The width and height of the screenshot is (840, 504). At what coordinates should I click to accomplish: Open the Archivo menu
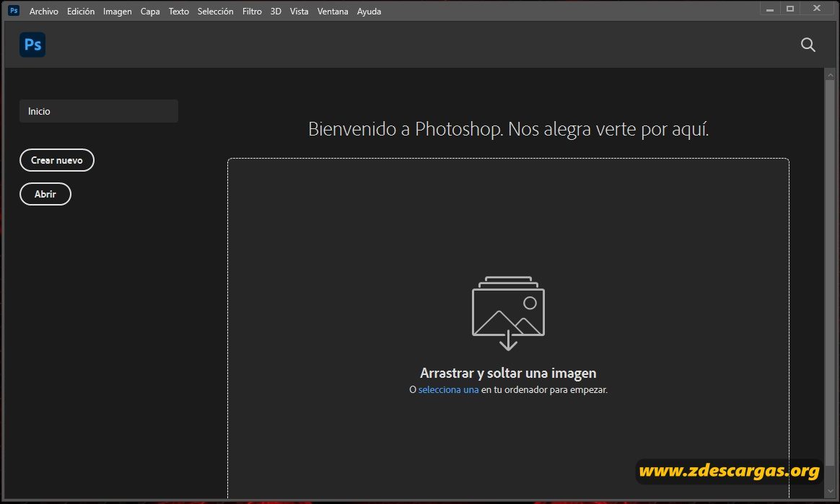(x=43, y=12)
